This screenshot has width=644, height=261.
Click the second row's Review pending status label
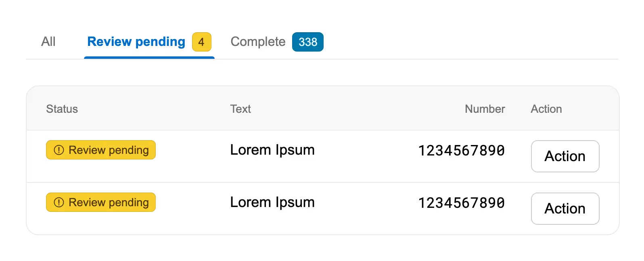tap(109, 203)
